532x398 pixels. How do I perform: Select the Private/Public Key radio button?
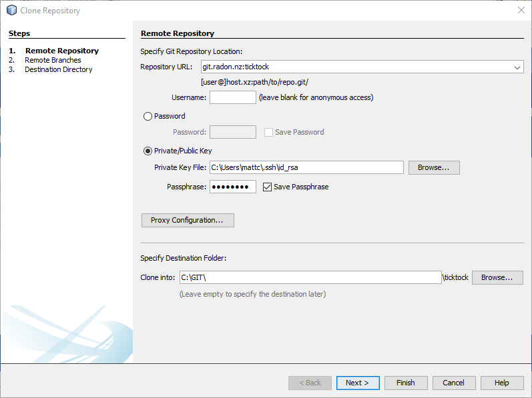click(148, 151)
